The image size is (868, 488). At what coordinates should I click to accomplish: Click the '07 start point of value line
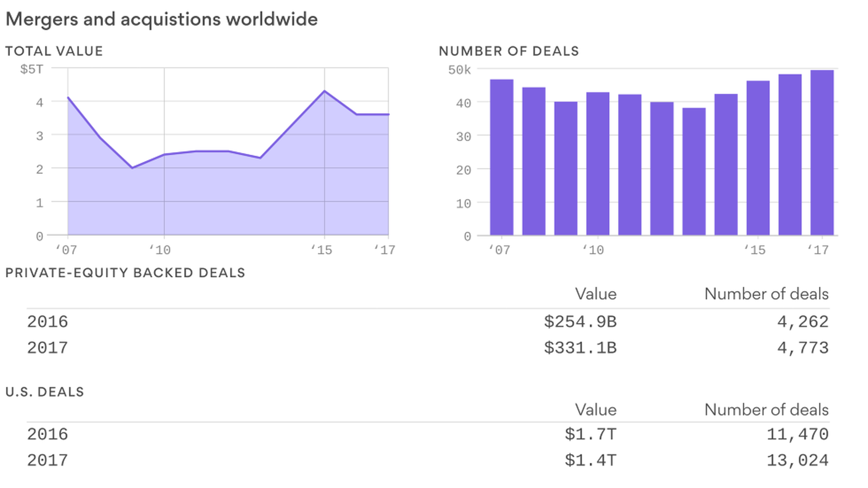coord(68,98)
